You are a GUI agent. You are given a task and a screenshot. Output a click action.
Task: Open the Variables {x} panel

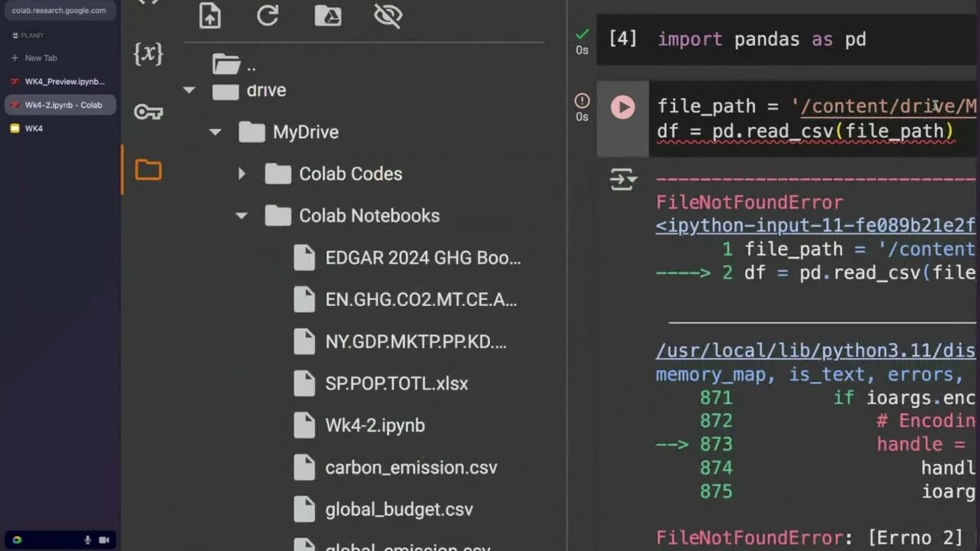coord(148,54)
